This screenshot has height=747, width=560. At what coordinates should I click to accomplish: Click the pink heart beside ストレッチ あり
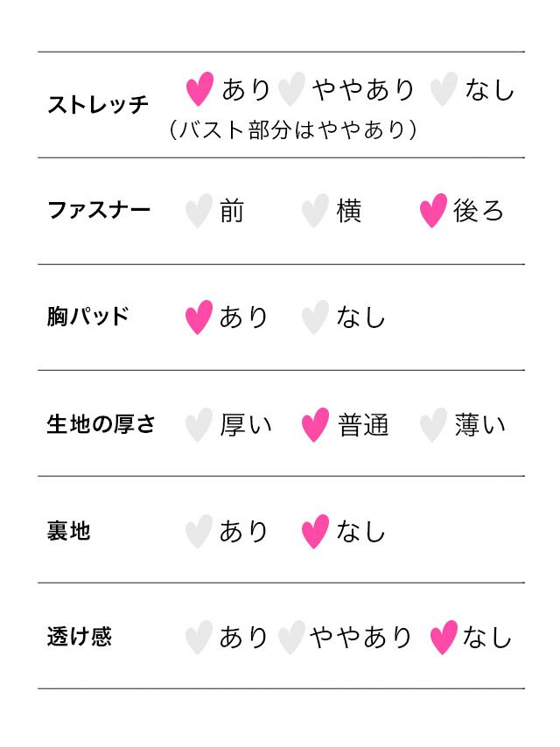click(200, 88)
